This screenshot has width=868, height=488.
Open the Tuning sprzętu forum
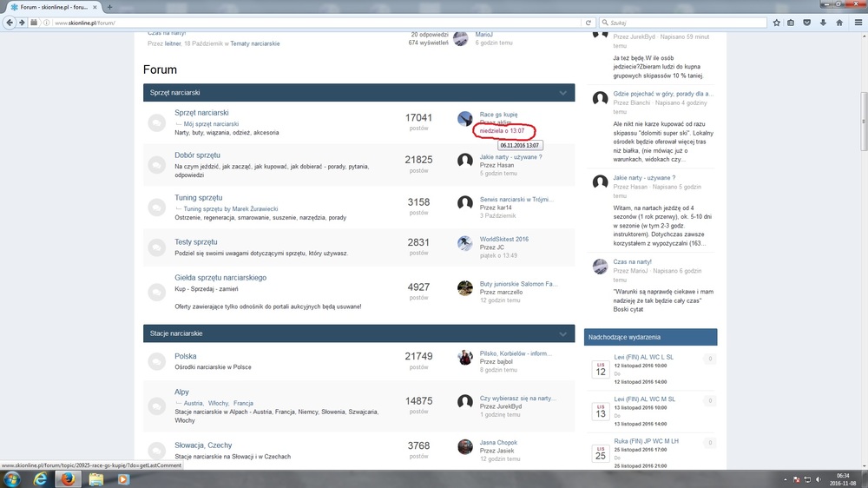[x=198, y=197]
